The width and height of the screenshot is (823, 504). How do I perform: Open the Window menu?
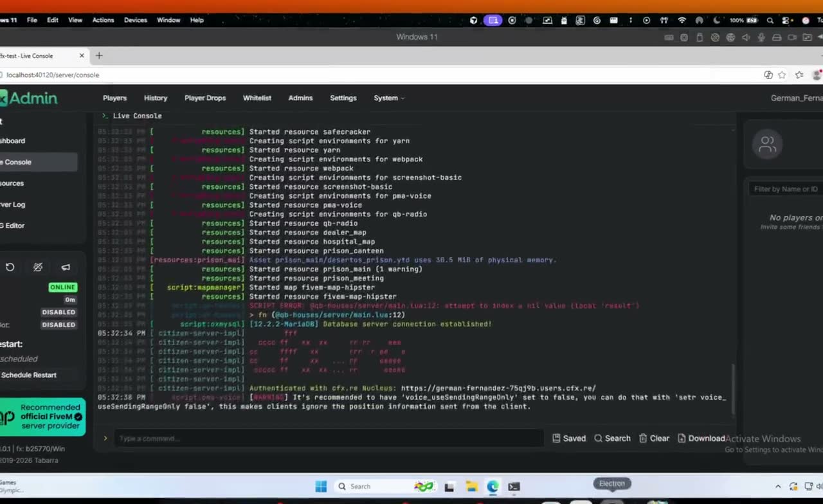[x=168, y=20]
